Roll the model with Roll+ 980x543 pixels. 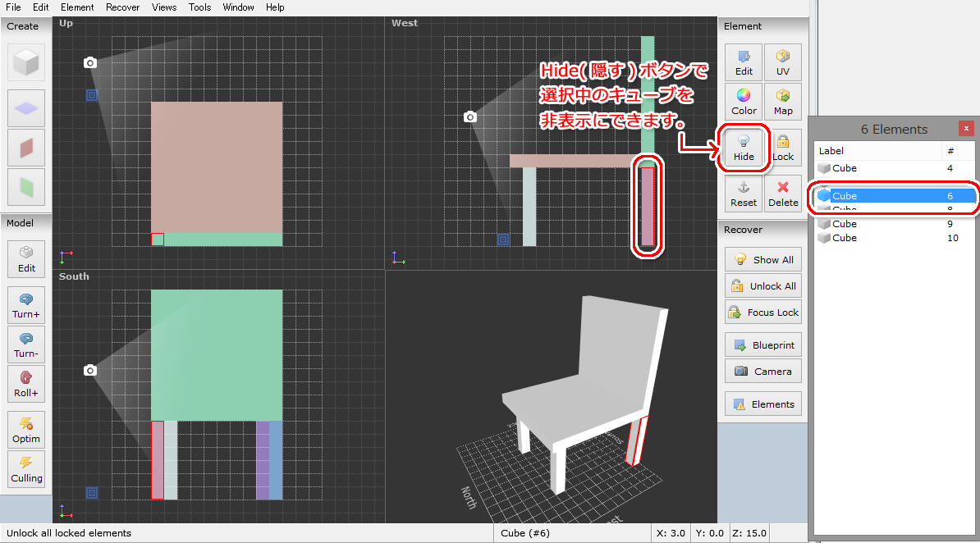pyautogui.click(x=26, y=384)
